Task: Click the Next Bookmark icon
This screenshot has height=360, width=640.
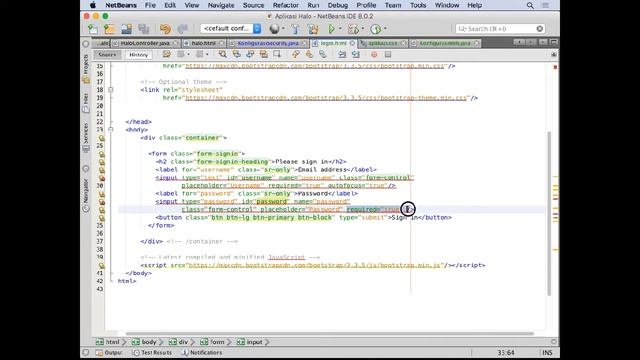Action: pyautogui.click(x=309, y=54)
